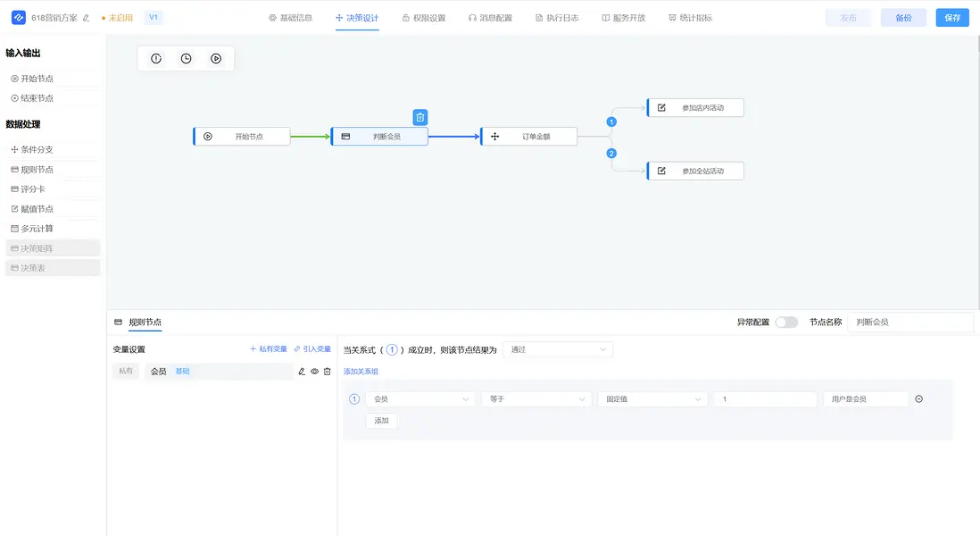Switch to the 执行日志 tab
Viewport: 980px width, 536px height.
pos(557,18)
